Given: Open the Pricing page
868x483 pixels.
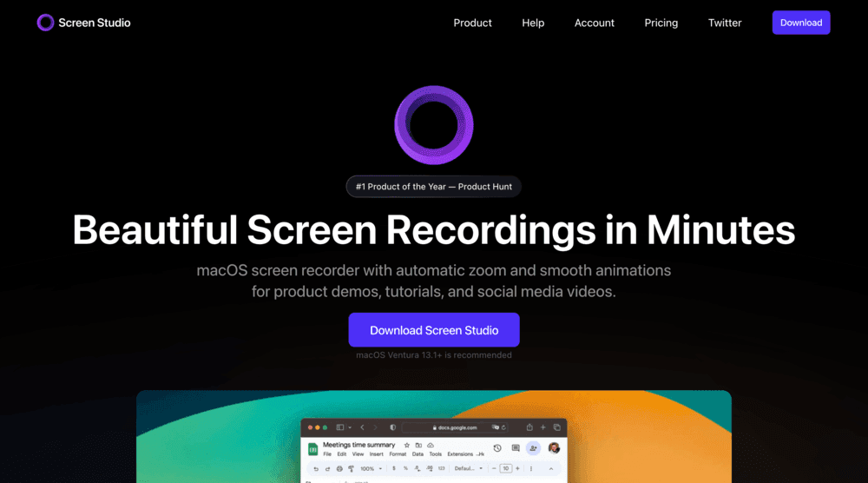Looking at the screenshot, I should pos(661,23).
